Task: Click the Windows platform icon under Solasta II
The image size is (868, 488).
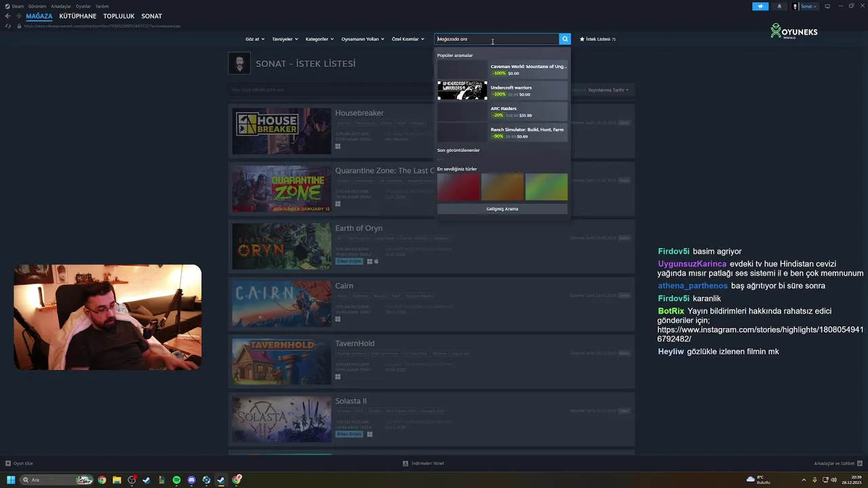Action: pos(370,434)
